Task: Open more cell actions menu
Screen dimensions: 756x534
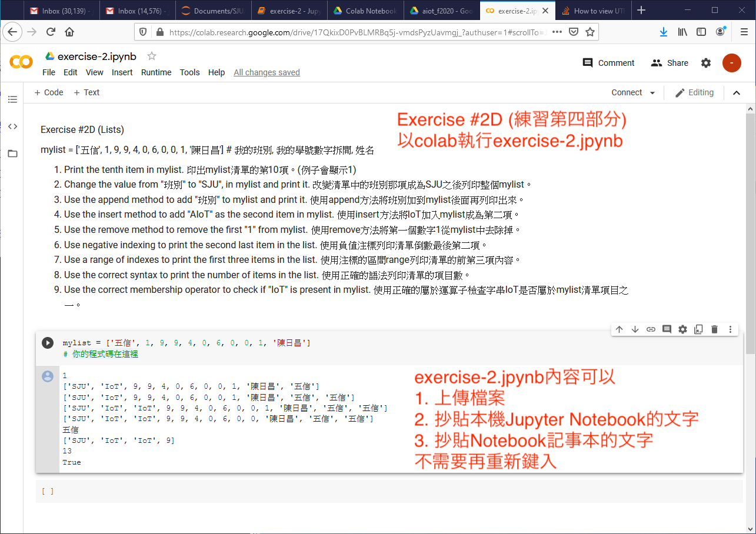Action: coord(730,329)
